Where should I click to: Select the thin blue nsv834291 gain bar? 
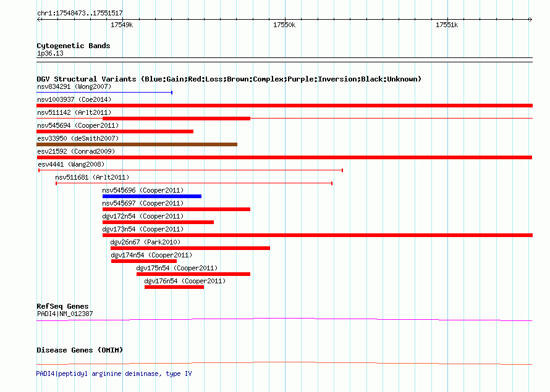pyautogui.click(x=104, y=93)
